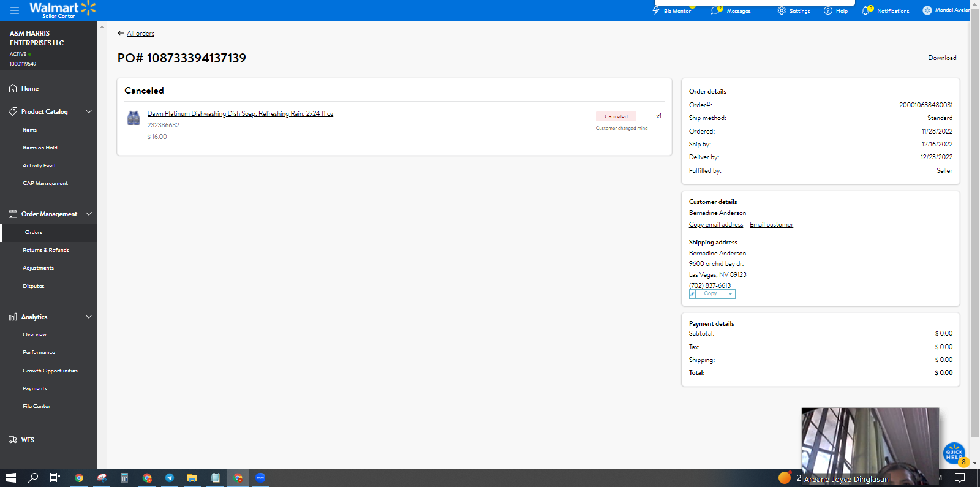
Task: Click the Walmart Seller Center logo
Action: click(x=62, y=10)
